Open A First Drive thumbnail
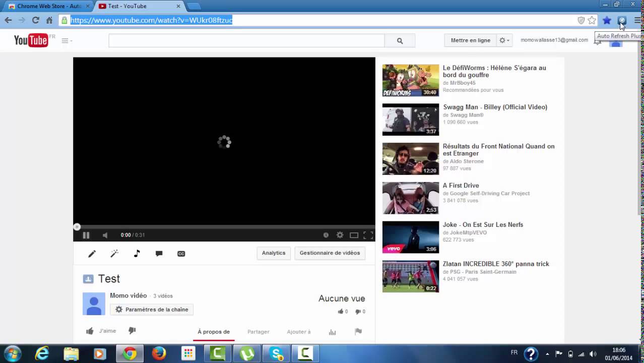Viewport: 644px width, 363px height. [x=411, y=198]
